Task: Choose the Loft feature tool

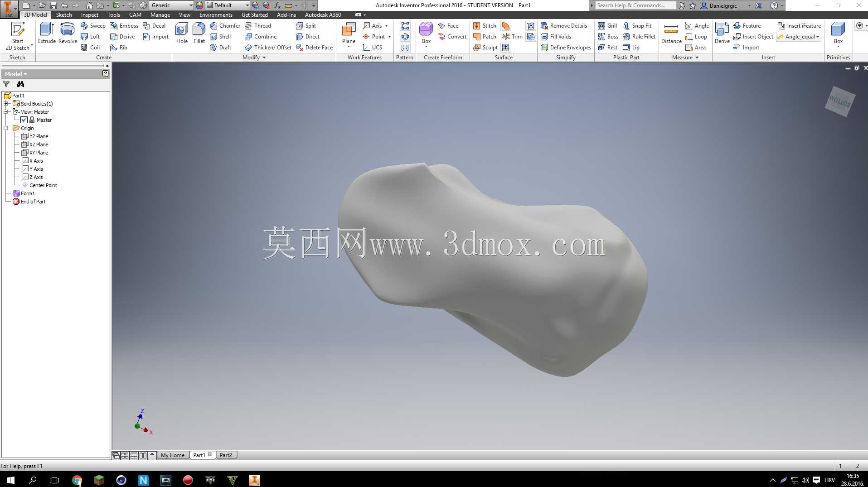Action: tap(90, 37)
